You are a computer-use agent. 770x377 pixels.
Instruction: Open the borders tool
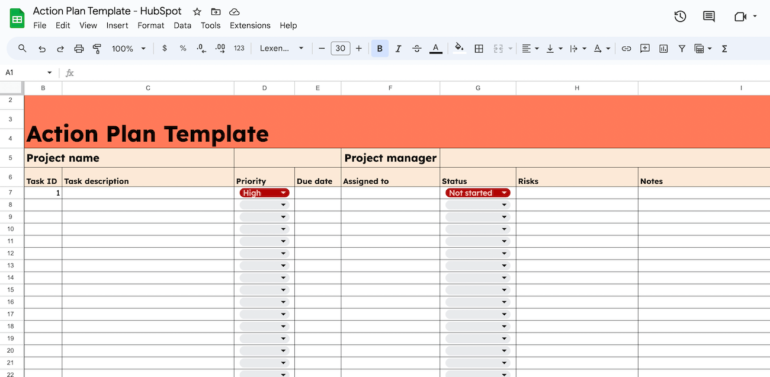479,49
